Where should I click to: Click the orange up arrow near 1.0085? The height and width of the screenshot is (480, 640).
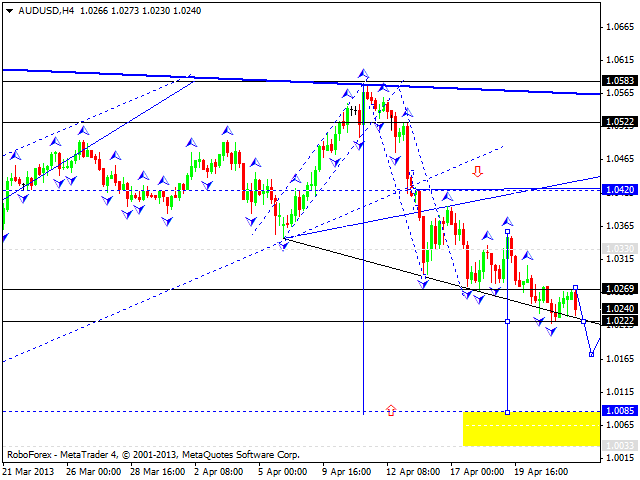point(390,409)
